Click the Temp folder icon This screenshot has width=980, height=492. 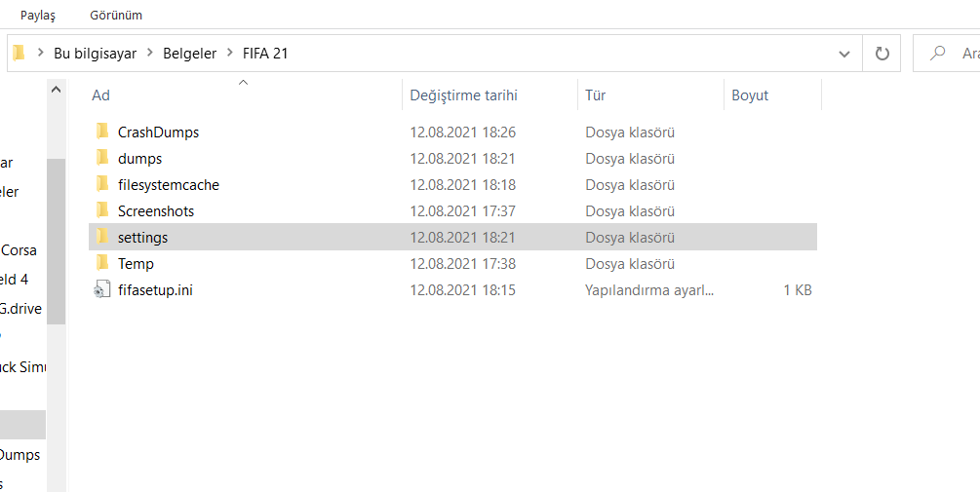pyautogui.click(x=102, y=263)
